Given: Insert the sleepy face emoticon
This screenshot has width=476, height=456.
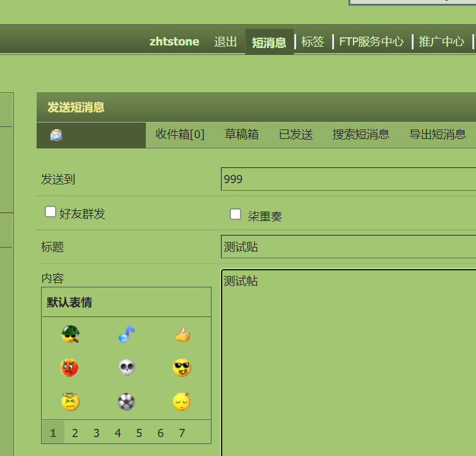Looking at the screenshot, I should coord(182,402).
